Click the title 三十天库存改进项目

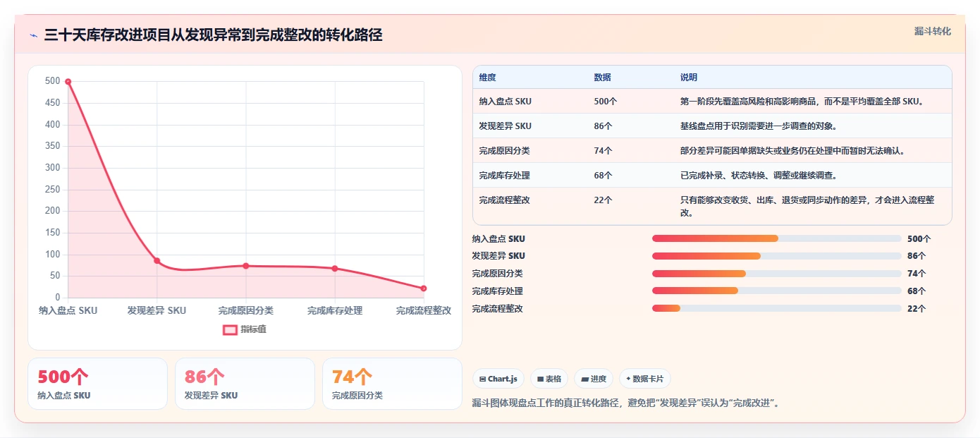tap(213, 35)
